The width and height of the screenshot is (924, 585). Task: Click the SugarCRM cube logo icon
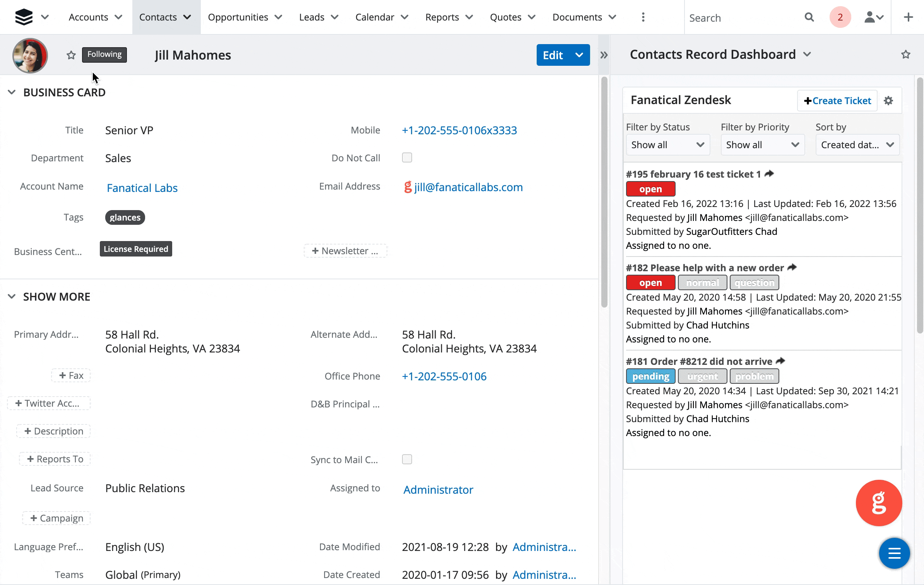(24, 17)
